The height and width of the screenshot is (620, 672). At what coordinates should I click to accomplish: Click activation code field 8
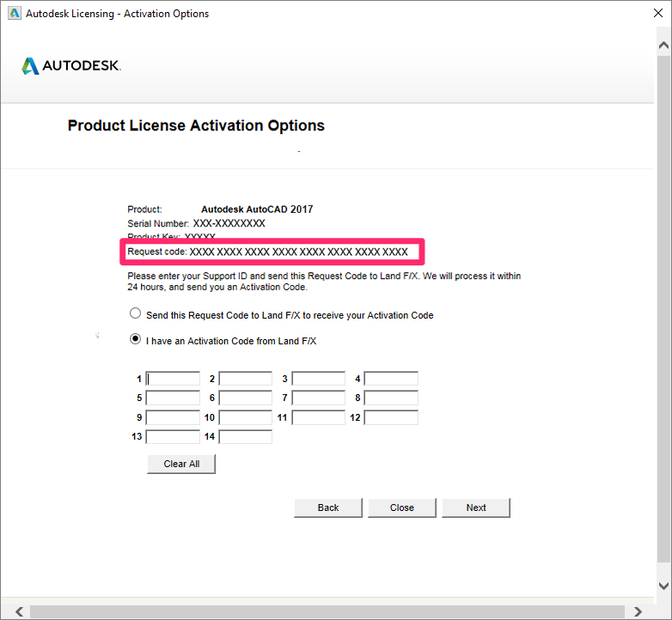391,398
